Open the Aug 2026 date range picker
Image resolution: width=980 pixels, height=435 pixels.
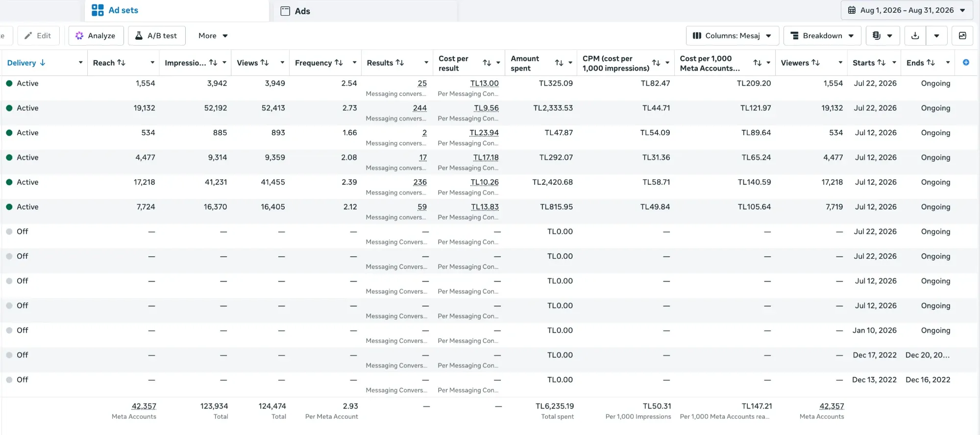pos(907,10)
